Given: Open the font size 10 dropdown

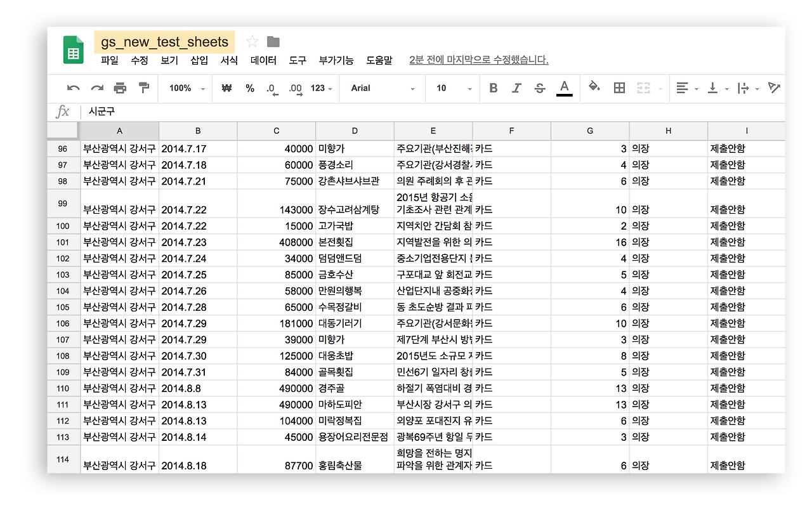Looking at the screenshot, I should (455, 88).
